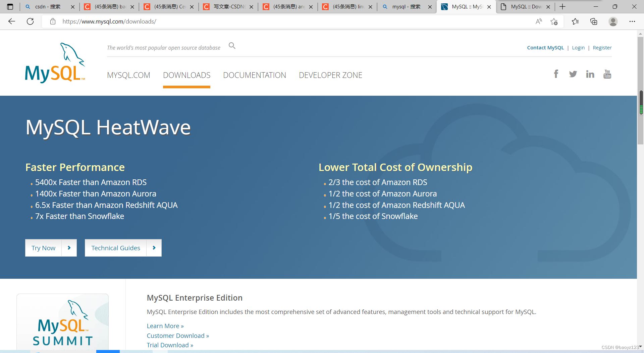Open MySQL Twitter page icon
The height and width of the screenshot is (353, 644).
pyautogui.click(x=573, y=74)
